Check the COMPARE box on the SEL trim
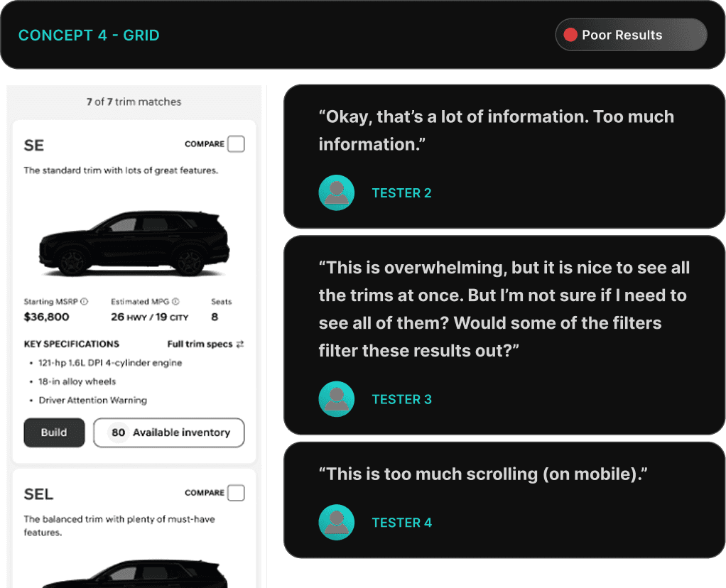This screenshot has width=726, height=588. pyautogui.click(x=236, y=493)
